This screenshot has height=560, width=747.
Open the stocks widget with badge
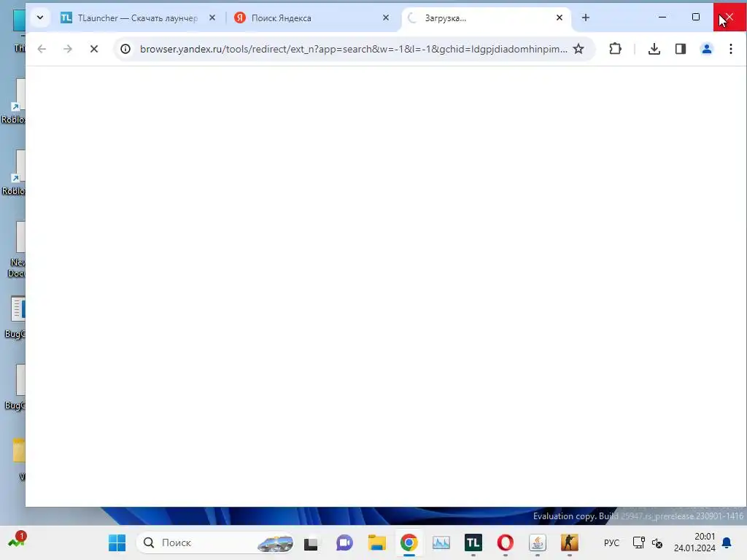click(x=17, y=540)
